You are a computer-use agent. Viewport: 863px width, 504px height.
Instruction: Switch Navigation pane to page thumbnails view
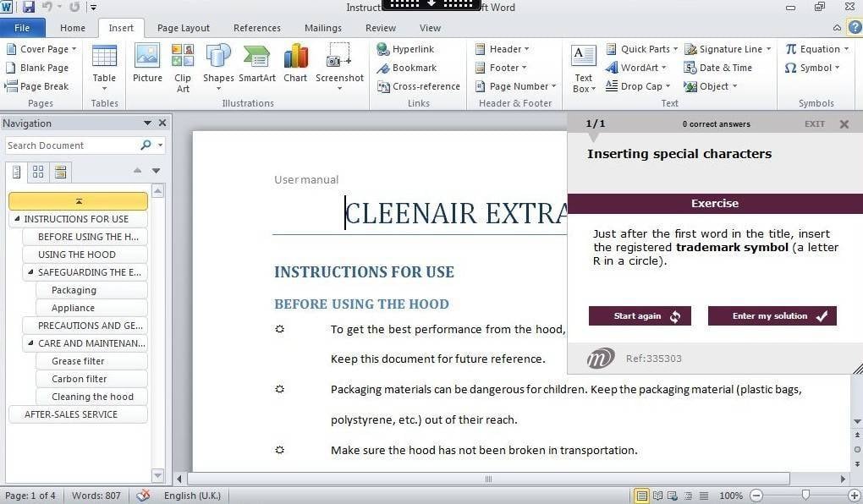pyautogui.click(x=38, y=172)
